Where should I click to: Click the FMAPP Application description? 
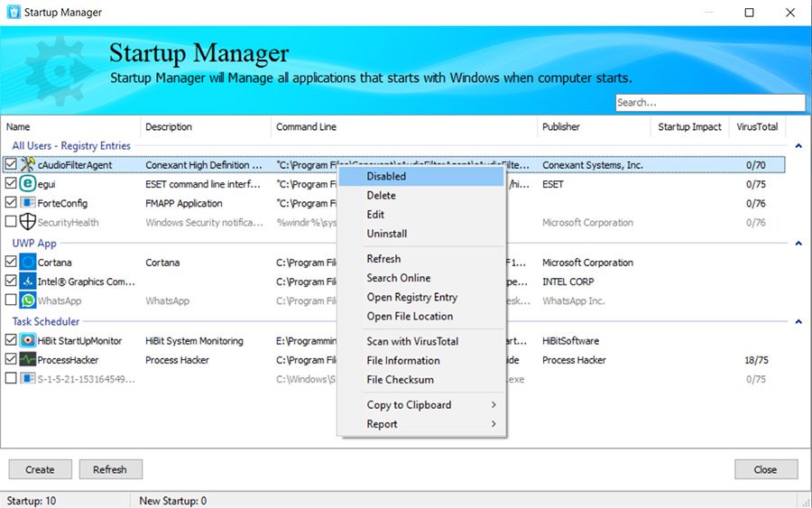[184, 204]
